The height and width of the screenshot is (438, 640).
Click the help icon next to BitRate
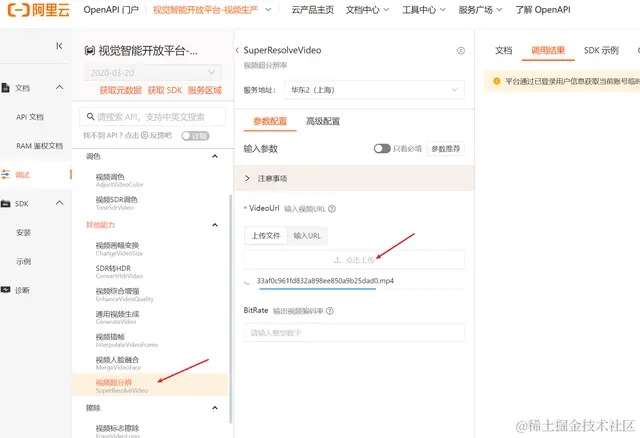click(330, 311)
